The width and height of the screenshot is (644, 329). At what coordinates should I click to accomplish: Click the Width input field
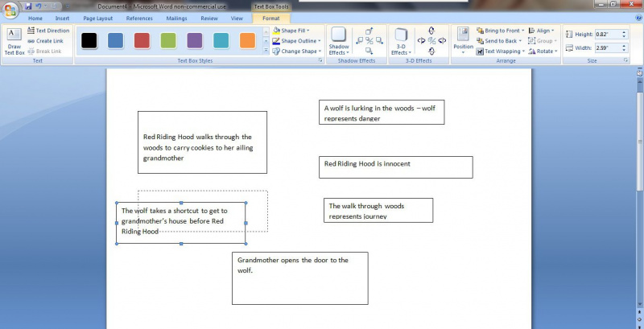pos(608,48)
